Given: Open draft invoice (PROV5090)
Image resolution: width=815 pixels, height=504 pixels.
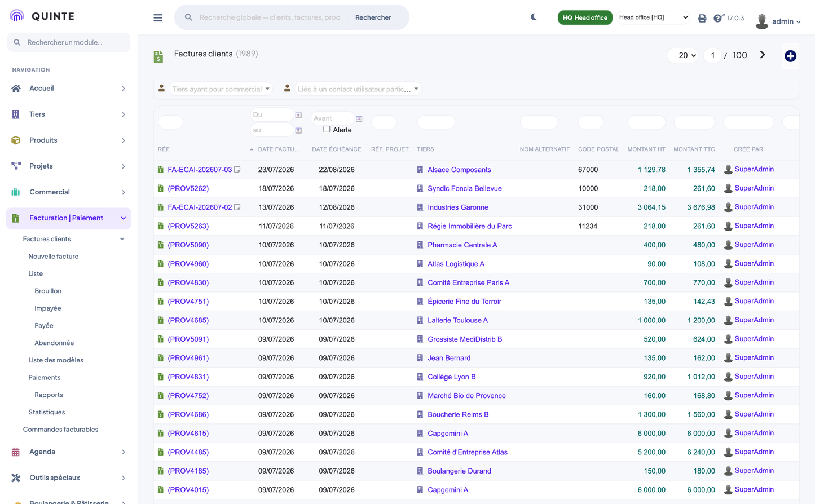Looking at the screenshot, I should pyautogui.click(x=188, y=245).
